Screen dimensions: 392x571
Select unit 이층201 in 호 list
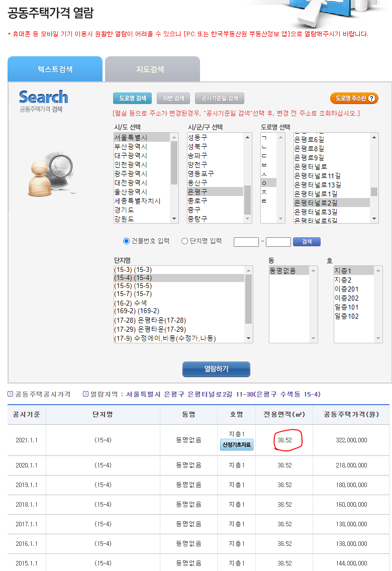354,289
